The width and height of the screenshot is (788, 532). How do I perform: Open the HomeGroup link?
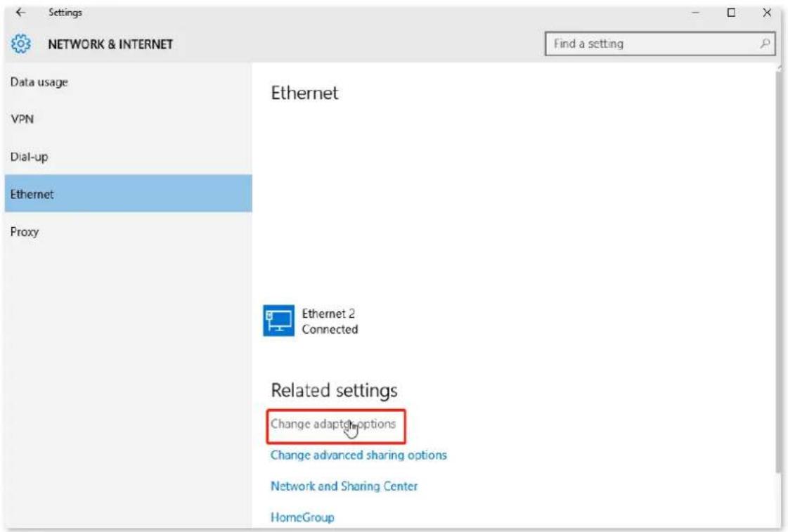click(x=302, y=517)
